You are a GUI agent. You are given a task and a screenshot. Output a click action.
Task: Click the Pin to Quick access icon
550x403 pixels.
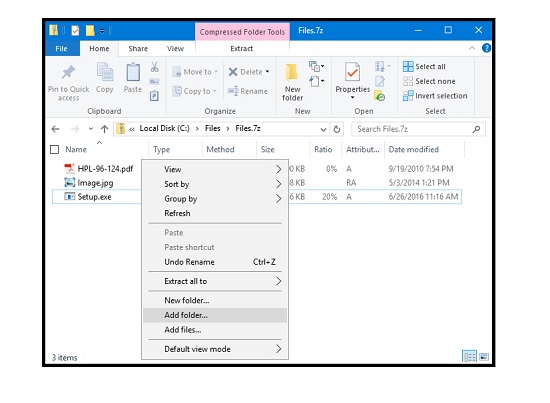68,72
